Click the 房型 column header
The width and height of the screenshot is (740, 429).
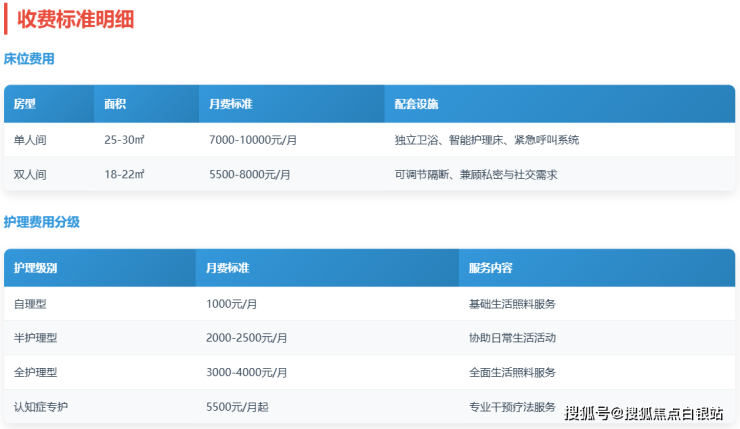point(25,104)
